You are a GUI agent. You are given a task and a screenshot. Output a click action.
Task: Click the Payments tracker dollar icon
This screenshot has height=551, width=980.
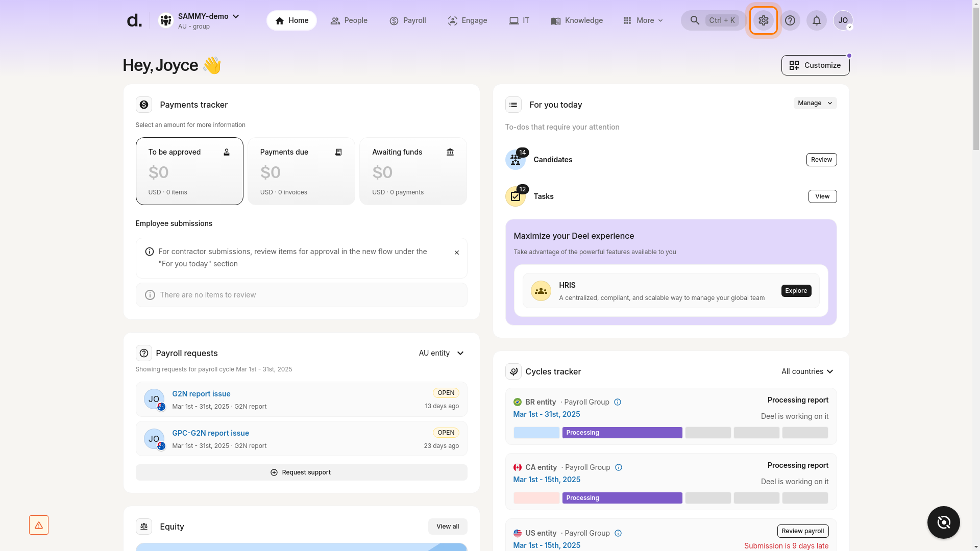click(144, 105)
